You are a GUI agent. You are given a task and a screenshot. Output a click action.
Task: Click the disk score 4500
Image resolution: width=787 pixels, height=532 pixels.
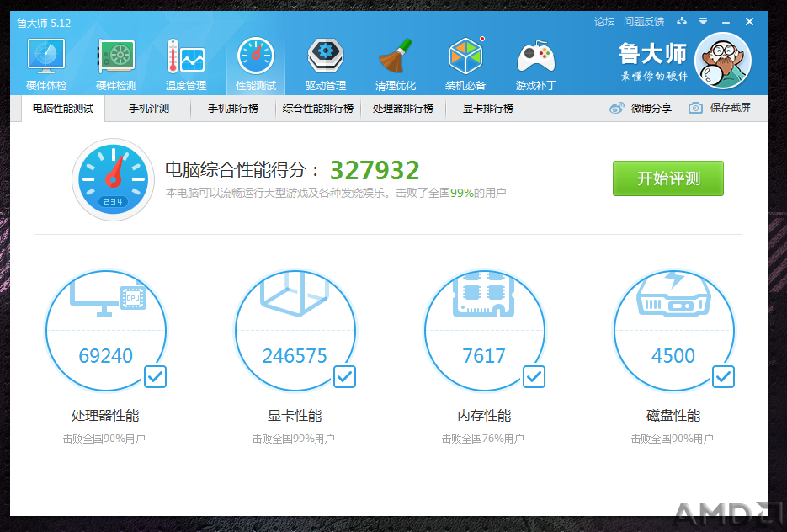[673, 356]
